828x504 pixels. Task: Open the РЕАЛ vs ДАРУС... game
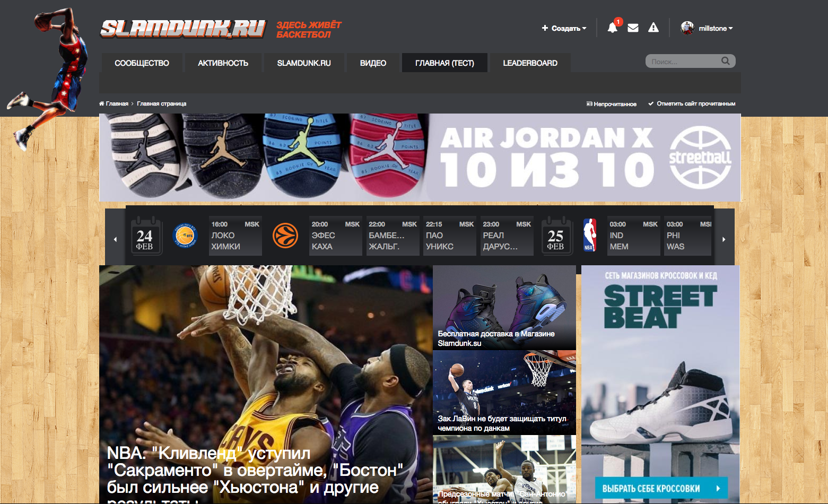pyautogui.click(x=507, y=236)
